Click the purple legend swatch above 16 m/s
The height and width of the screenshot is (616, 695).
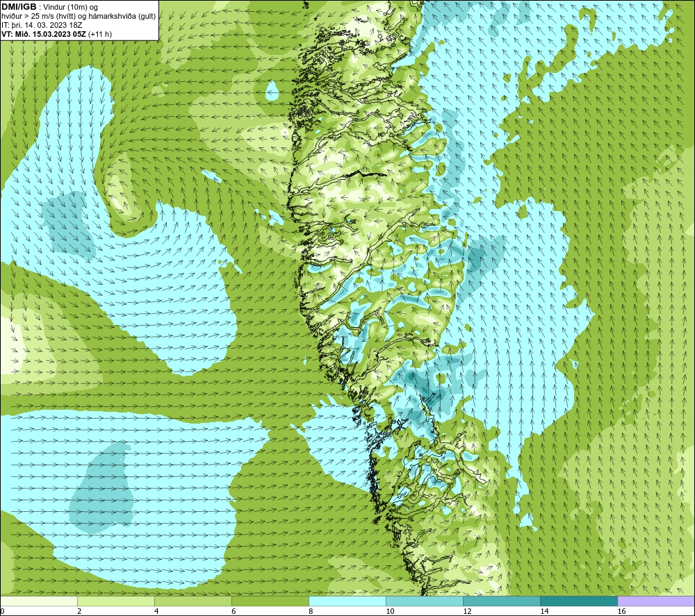(x=655, y=601)
